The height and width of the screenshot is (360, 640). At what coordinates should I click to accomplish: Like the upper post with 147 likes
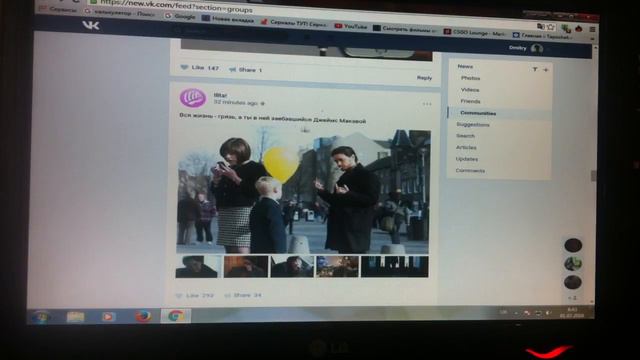tap(200, 68)
